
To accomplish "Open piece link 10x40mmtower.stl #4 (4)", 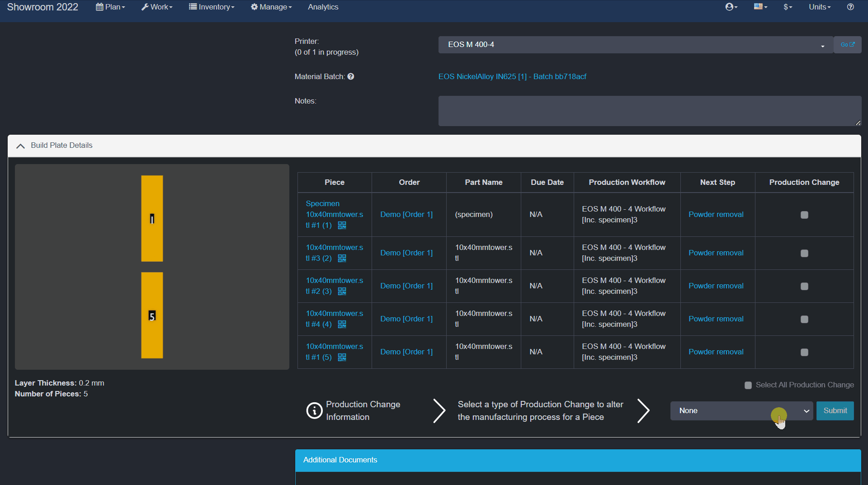I will (334, 319).
